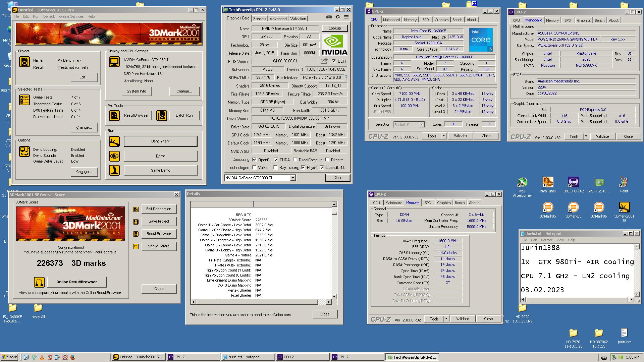Expand Tools dropdown arrow in CPU-Z CPU window
The image size is (644, 362).
coord(444,136)
